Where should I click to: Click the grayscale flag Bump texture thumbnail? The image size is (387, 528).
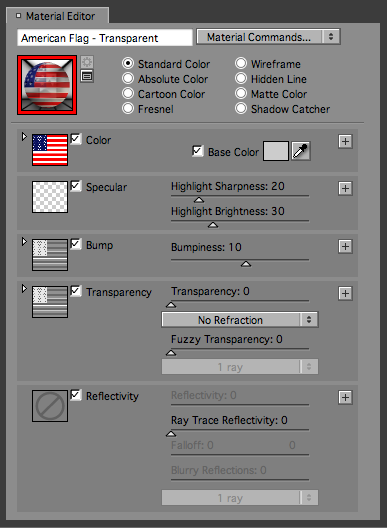50,255
